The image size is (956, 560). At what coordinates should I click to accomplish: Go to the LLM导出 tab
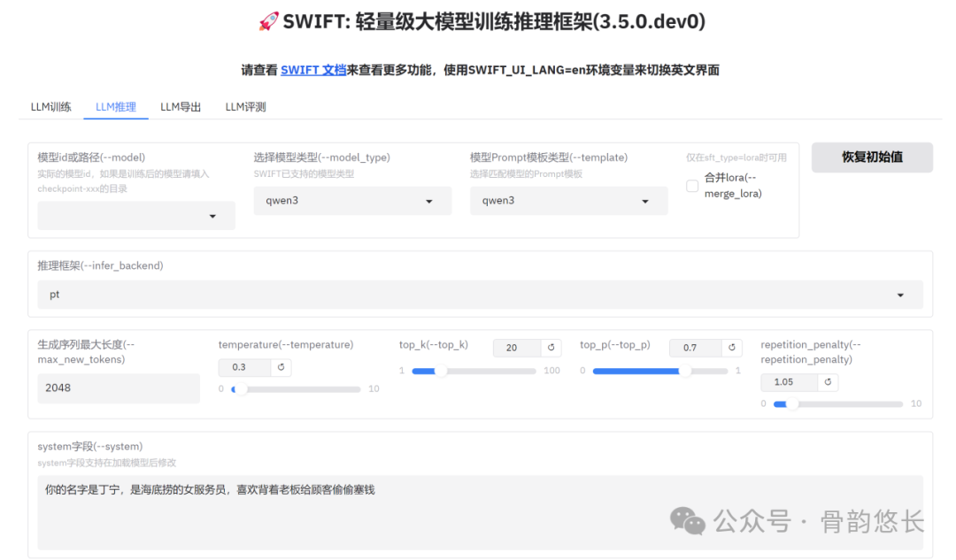pyautogui.click(x=181, y=107)
